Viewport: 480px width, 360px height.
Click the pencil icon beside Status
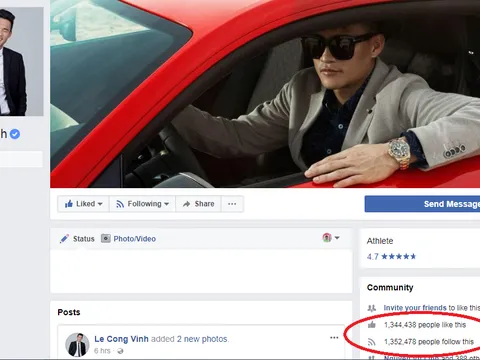coord(64,239)
